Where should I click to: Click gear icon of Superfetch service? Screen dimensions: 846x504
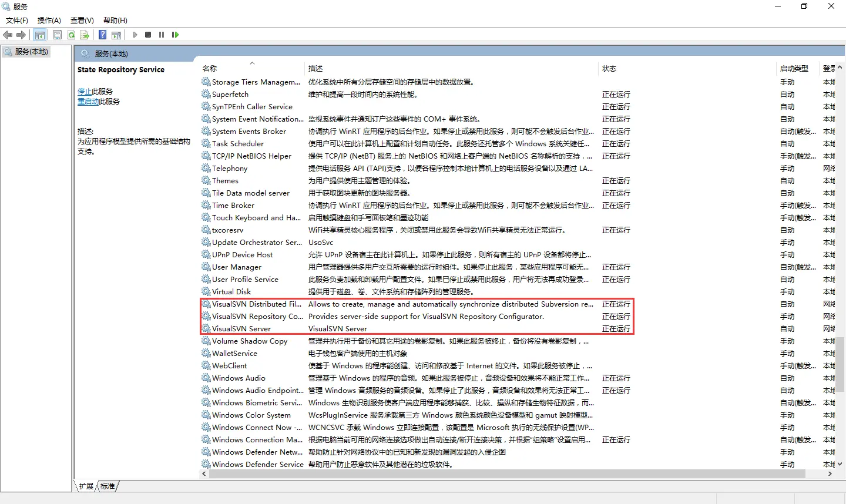click(x=206, y=94)
